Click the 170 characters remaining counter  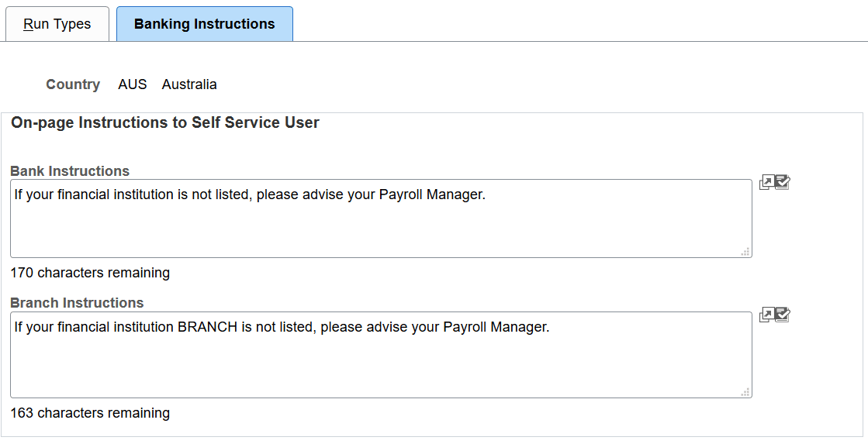[x=90, y=273]
